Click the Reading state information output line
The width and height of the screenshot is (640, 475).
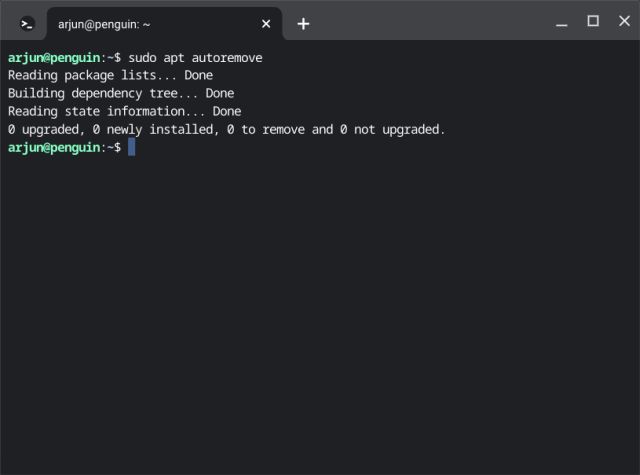pyautogui.click(x=124, y=111)
